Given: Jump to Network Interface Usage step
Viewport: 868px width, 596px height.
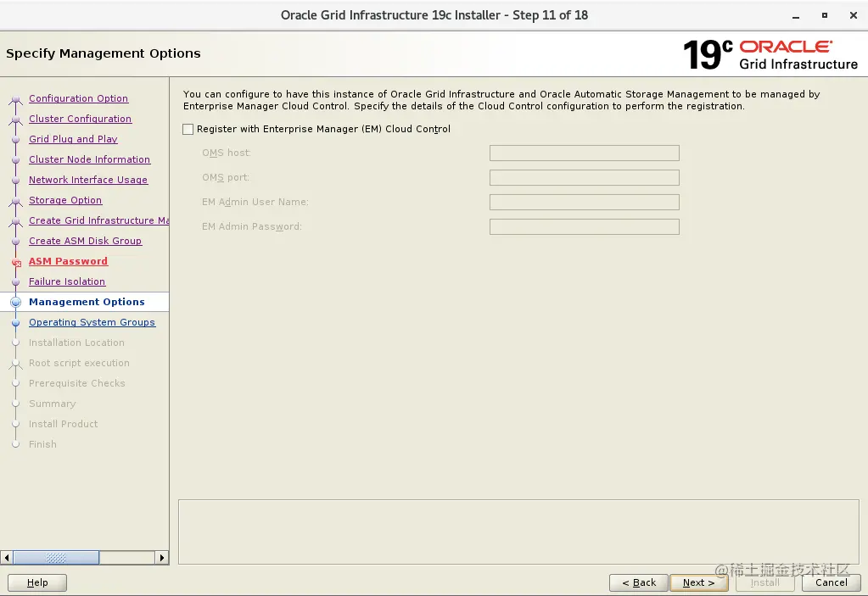Looking at the screenshot, I should click(x=88, y=180).
